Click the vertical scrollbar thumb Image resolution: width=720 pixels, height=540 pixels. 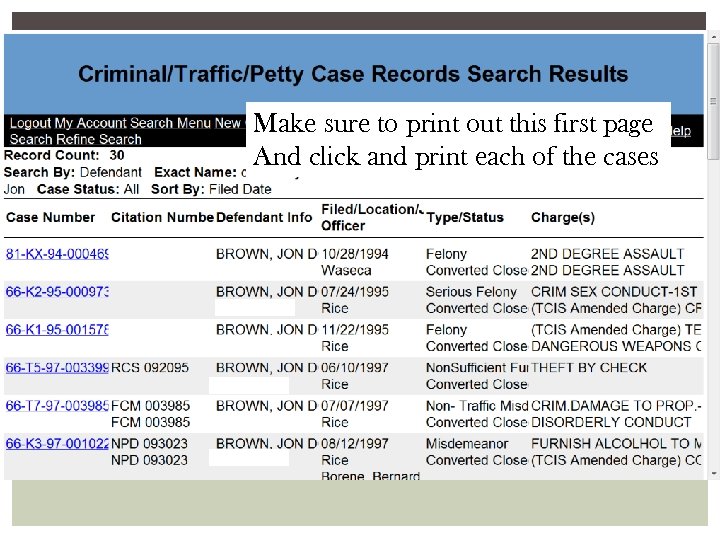(713, 102)
